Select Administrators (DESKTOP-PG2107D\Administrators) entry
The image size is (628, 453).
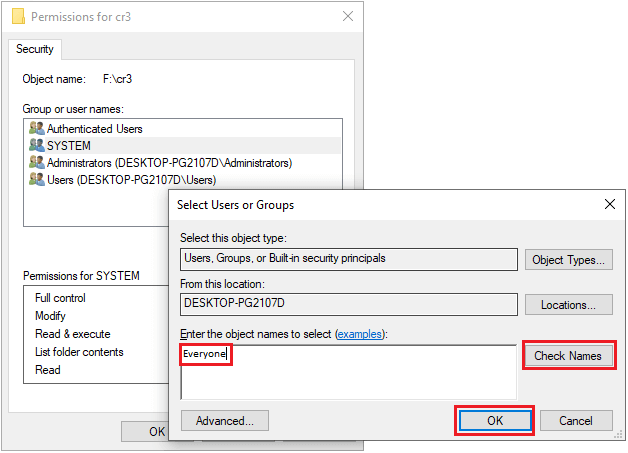[x=169, y=163]
